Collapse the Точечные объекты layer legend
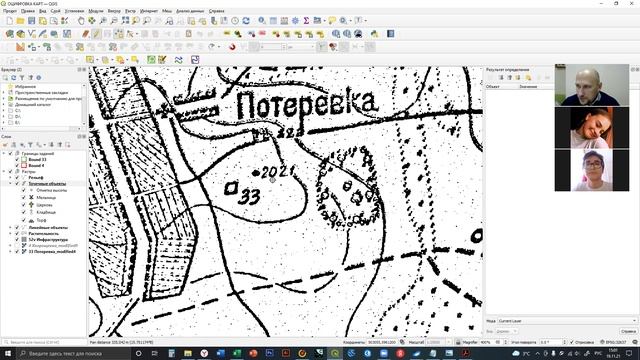This screenshot has height=360, width=640. coord(11,184)
